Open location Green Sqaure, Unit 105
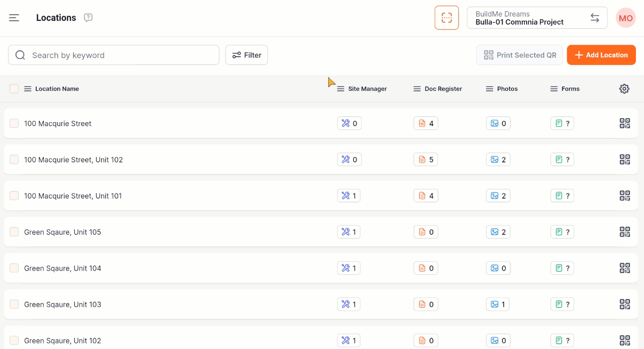The width and height of the screenshot is (644, 349). (x=63, y=232)
